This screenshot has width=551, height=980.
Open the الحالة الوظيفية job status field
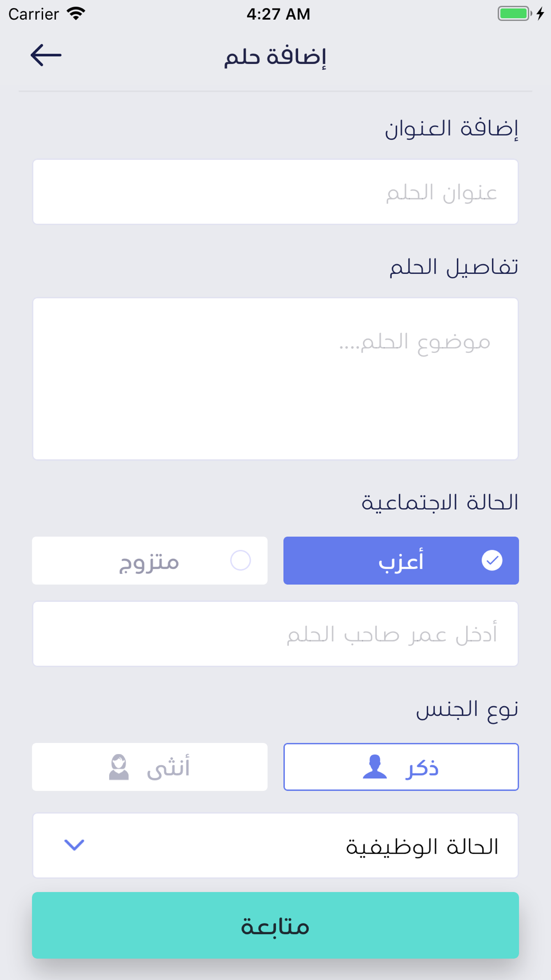click(275, 845)
